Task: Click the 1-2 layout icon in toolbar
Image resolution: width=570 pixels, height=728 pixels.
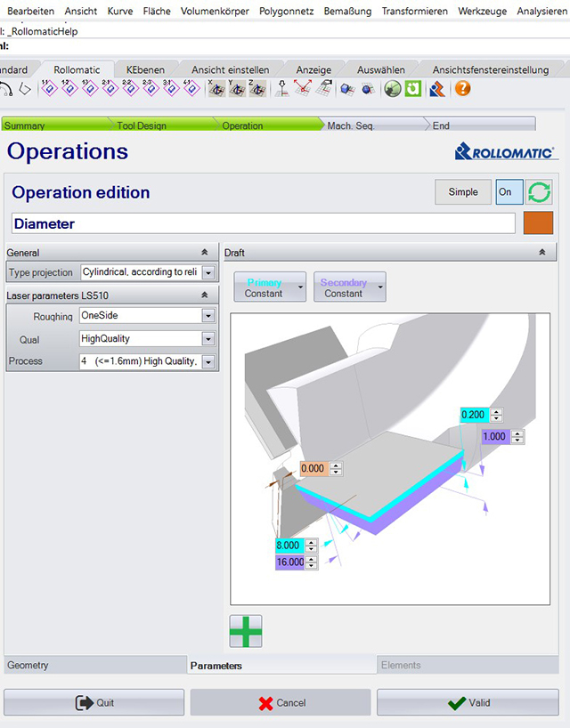Action: point(69,88)
